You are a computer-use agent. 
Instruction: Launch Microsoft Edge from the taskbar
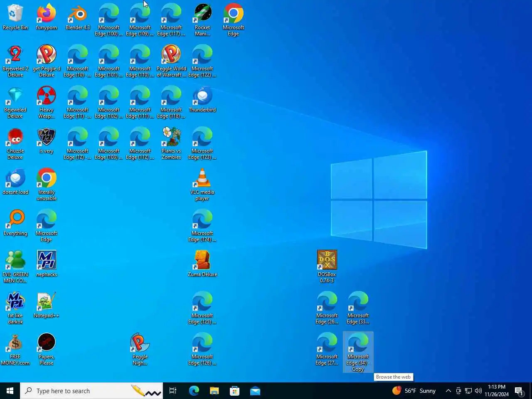(194, 391)
